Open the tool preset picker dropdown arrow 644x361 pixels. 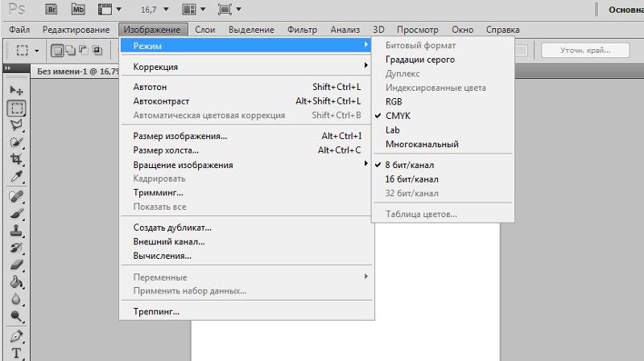coord(36,51)
